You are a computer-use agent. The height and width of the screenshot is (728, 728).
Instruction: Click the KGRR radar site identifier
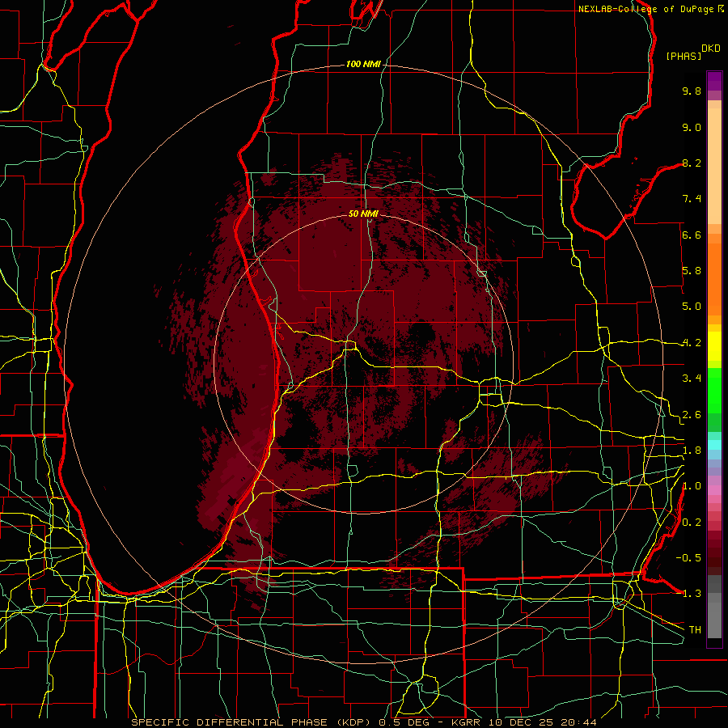468,722
